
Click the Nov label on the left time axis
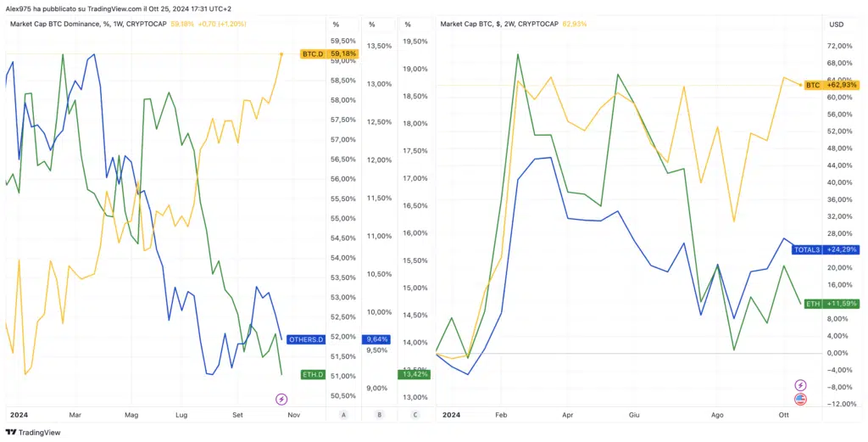point(294,415)
